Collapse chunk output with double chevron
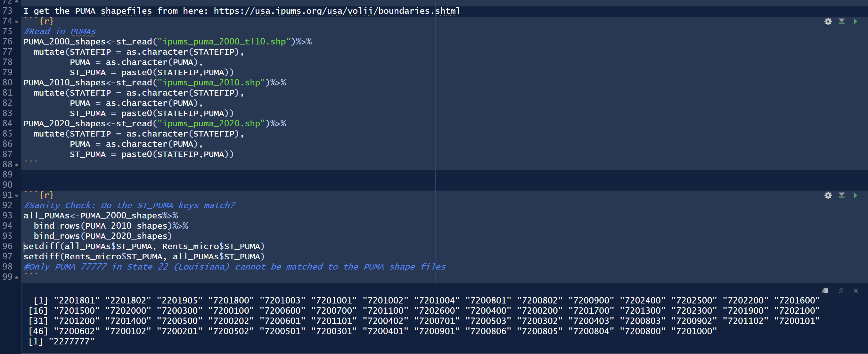Viewport: 868px width, 354px height. click(x=841, y=290)
